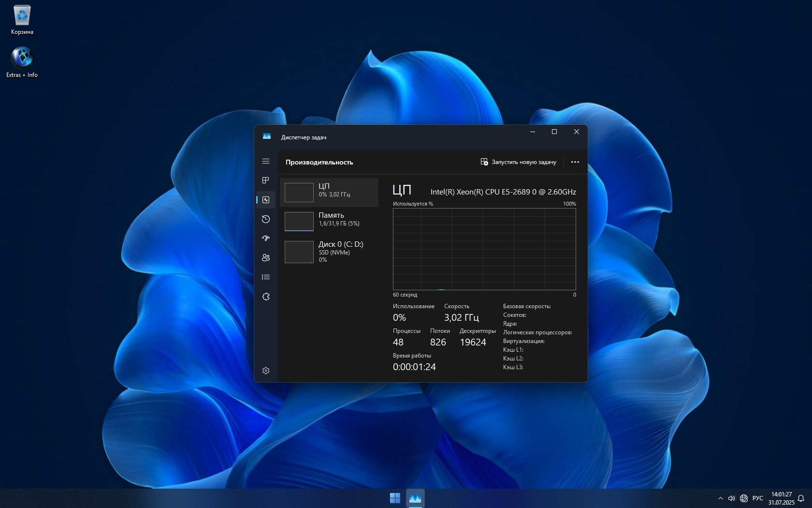Show hidden system tray icons chevron
Viewport: 812px width, 508px height.
click(720, 498)
